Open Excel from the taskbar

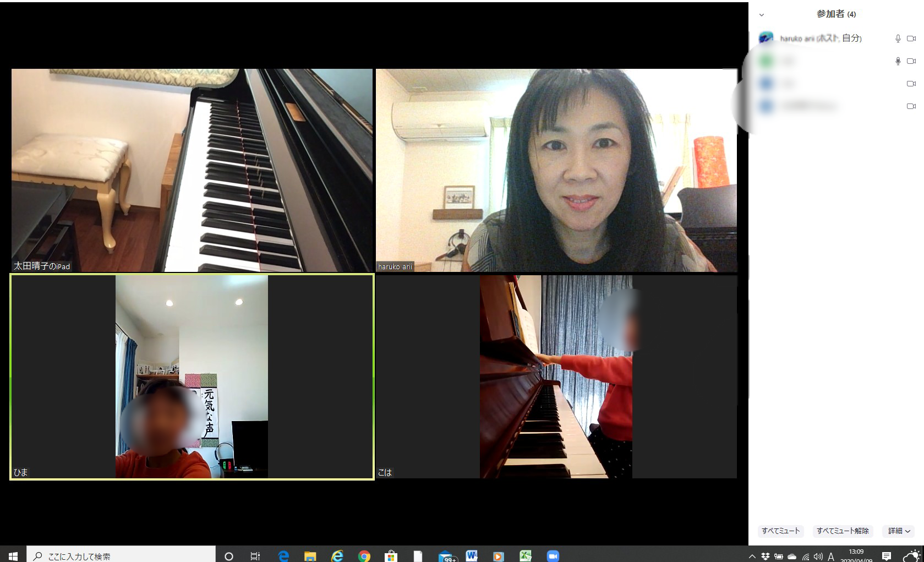tap(526, 556)
